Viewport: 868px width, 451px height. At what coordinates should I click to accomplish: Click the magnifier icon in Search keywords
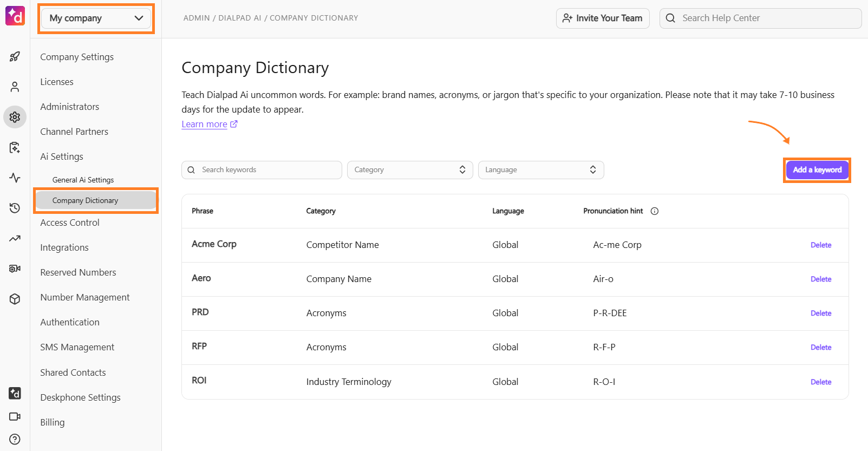click(x=191, y=170)
